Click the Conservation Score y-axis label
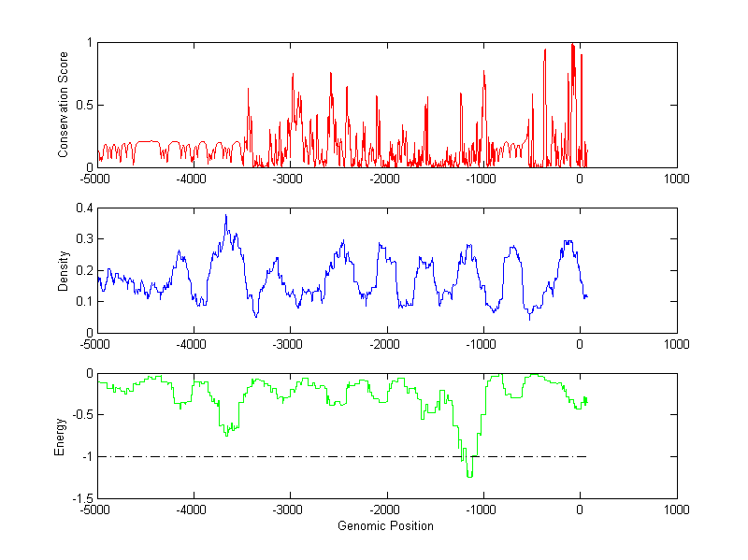748x560 pixels. coord(64,105)
